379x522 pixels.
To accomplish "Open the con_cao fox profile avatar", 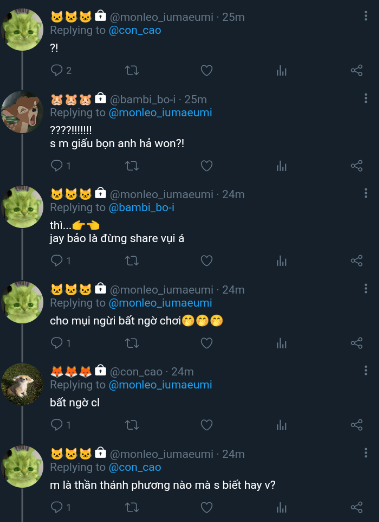I will [x=22, y=384].
